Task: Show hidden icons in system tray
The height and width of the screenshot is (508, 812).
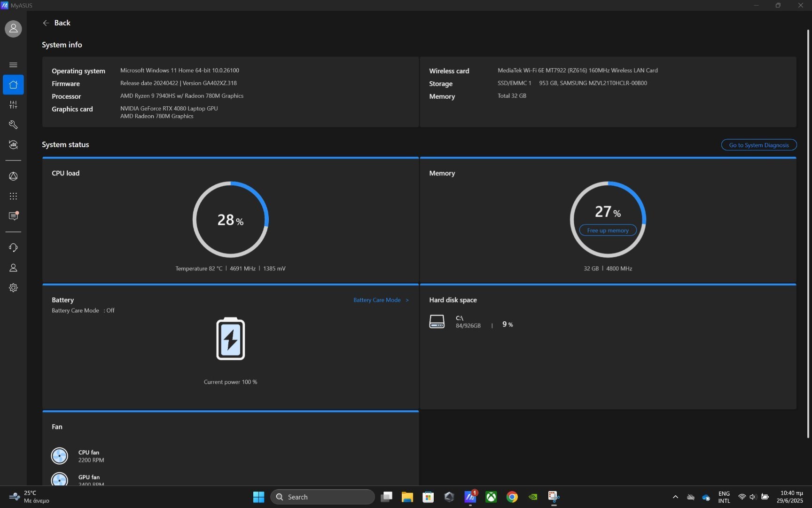Action: tap(675, 497)
